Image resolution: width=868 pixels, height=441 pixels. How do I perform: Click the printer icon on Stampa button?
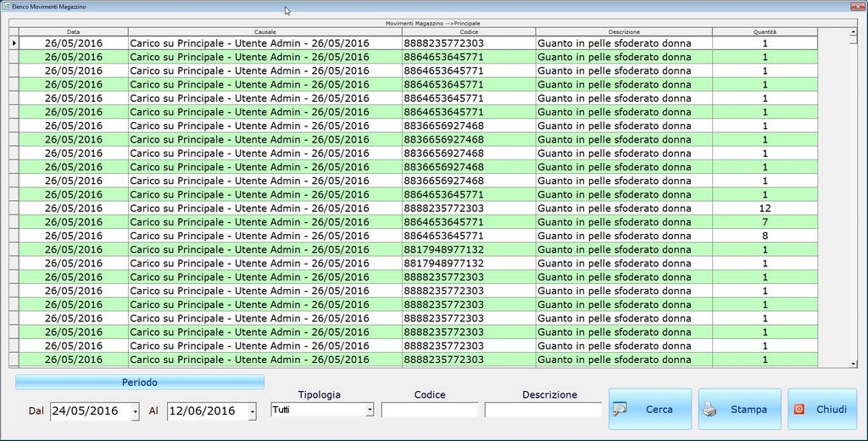(x=709, y=410)
